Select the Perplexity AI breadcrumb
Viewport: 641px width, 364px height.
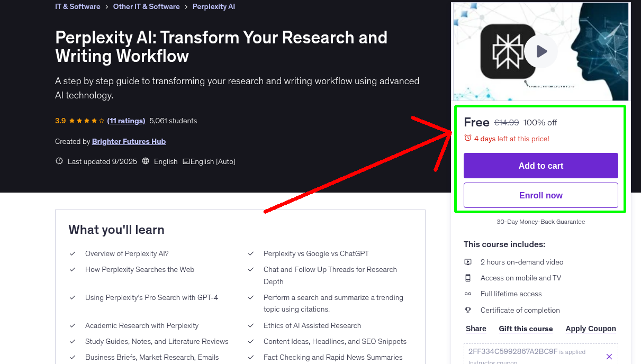[213, 6]
